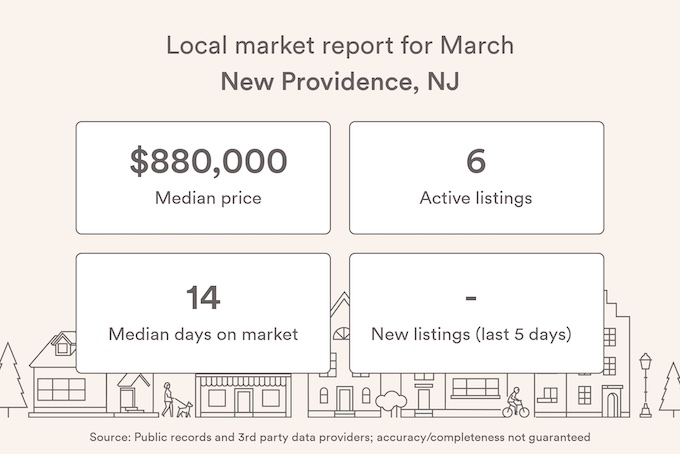The width and height of the screenshot is (680, 454).
Task: Click the New Providence, NJ title
Action: [340, 81]
